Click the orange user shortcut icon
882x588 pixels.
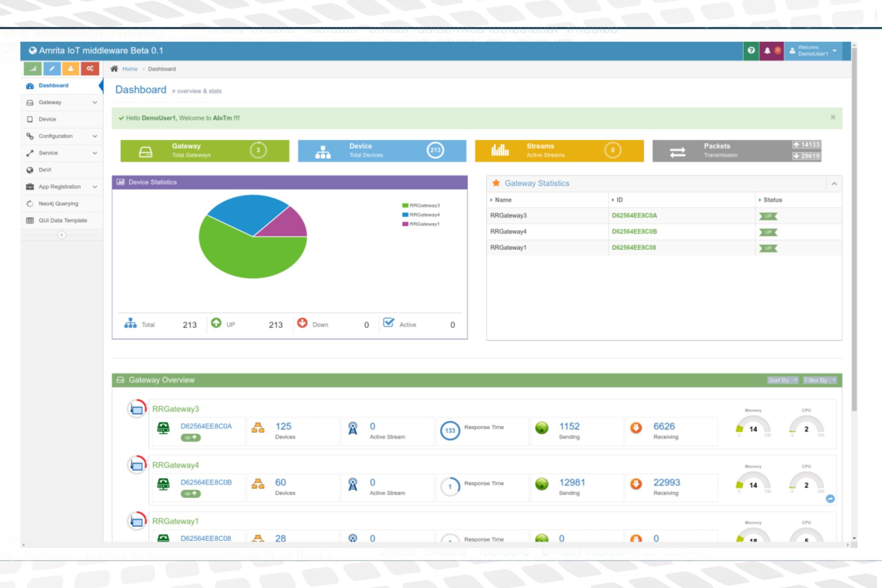pyautogui.click(x=71, y=68)
